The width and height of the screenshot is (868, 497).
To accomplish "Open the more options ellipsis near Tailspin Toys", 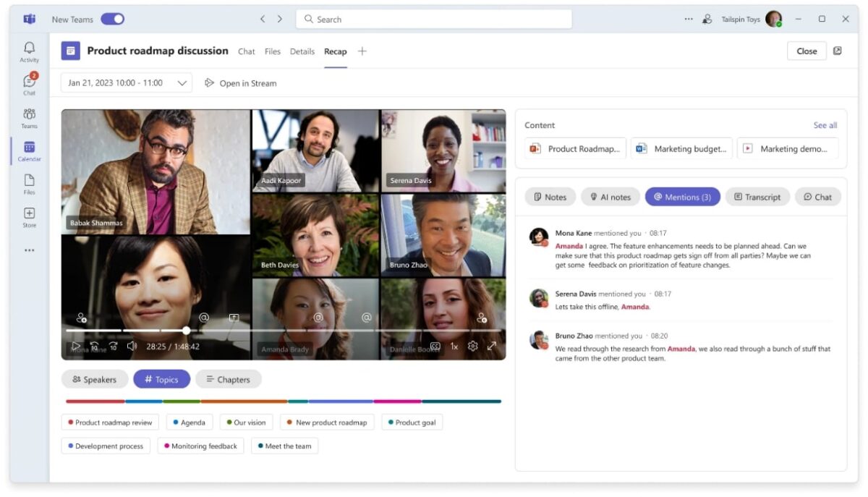I will coord(687,19).
